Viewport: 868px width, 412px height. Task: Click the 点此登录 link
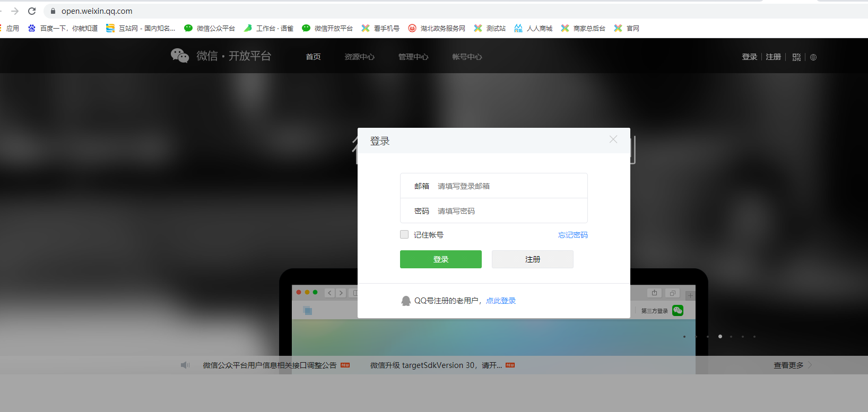(501, 301)
